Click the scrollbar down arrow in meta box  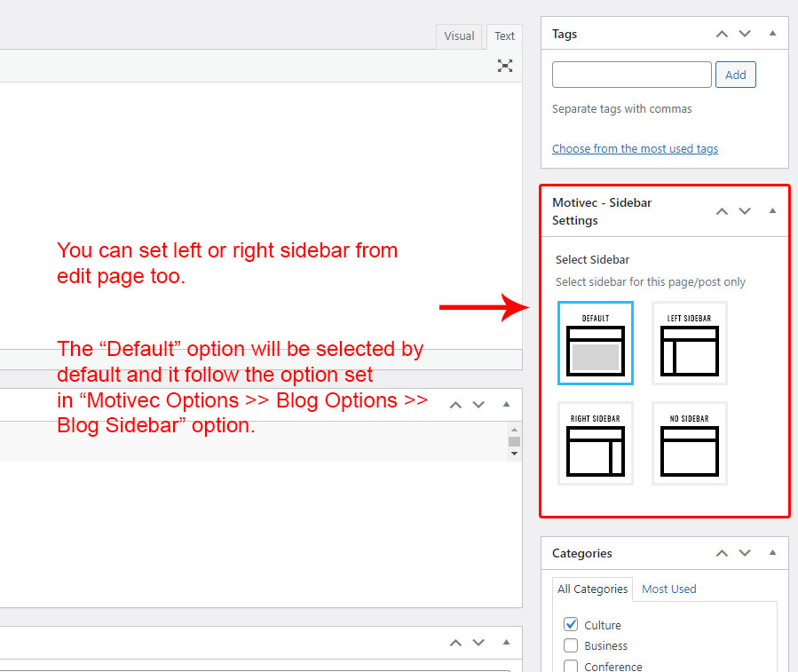click(513, 454)
